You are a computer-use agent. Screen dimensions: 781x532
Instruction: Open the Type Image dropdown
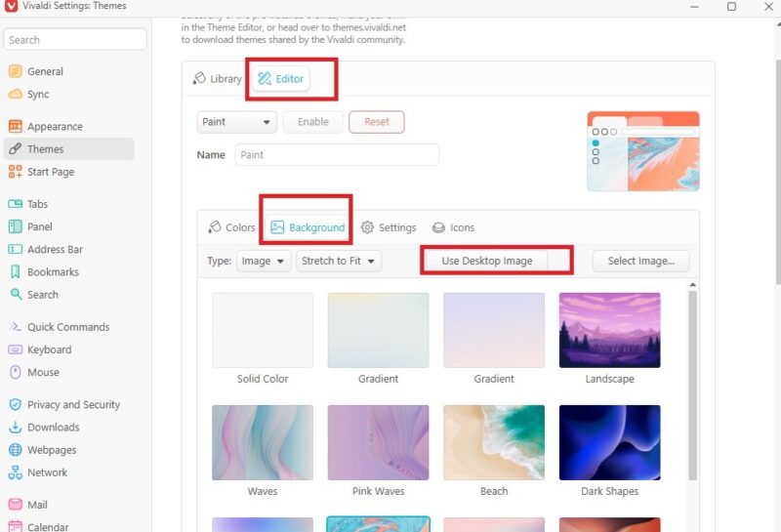[x=263, y=261]
